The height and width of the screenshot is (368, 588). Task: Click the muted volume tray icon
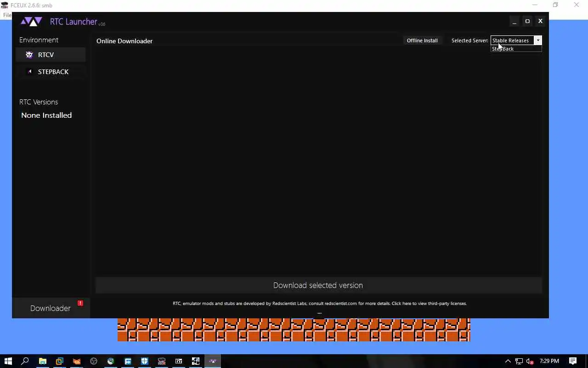click(530, 361)
